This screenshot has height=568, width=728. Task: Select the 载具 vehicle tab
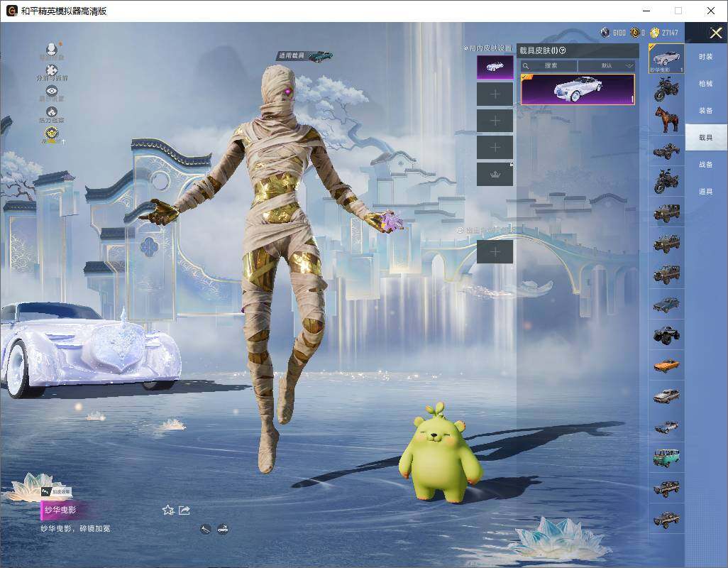click(706, 138)
